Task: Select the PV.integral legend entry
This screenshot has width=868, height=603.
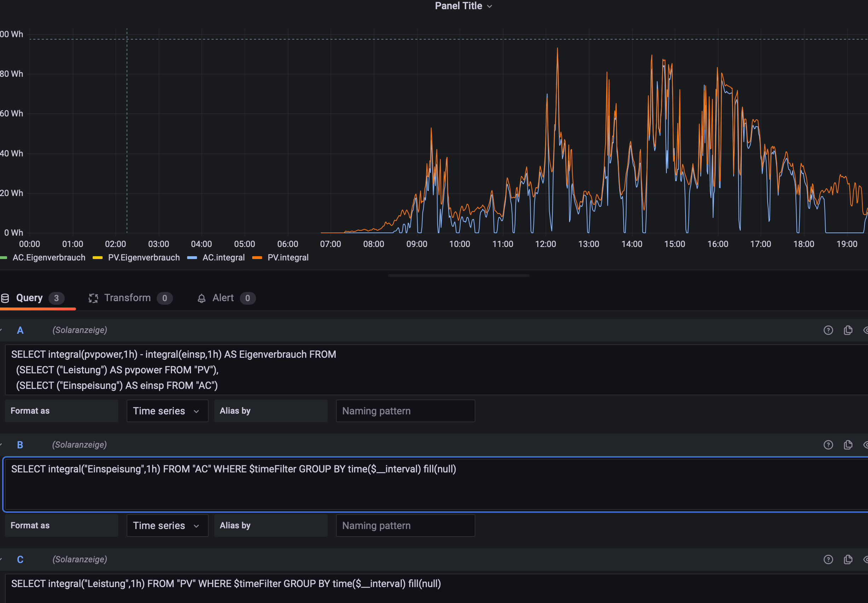Action: point(288,258)
